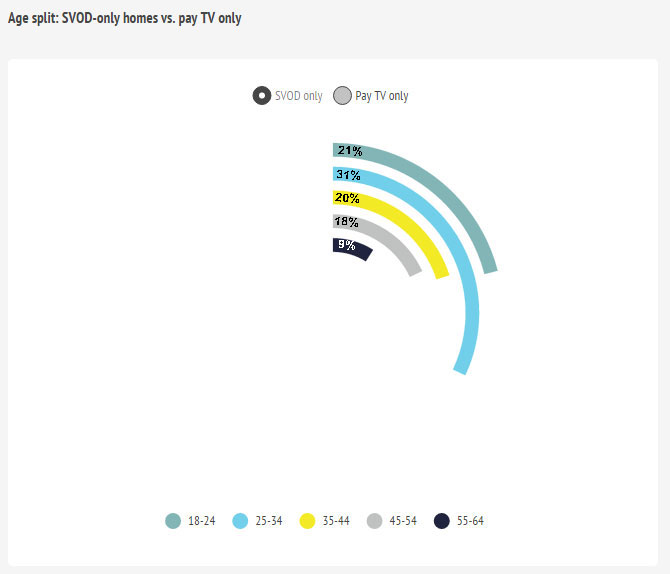Screen dimensions: 670x574
Task: Click the 25-34 legend color circle
Action: click(240, 521)
